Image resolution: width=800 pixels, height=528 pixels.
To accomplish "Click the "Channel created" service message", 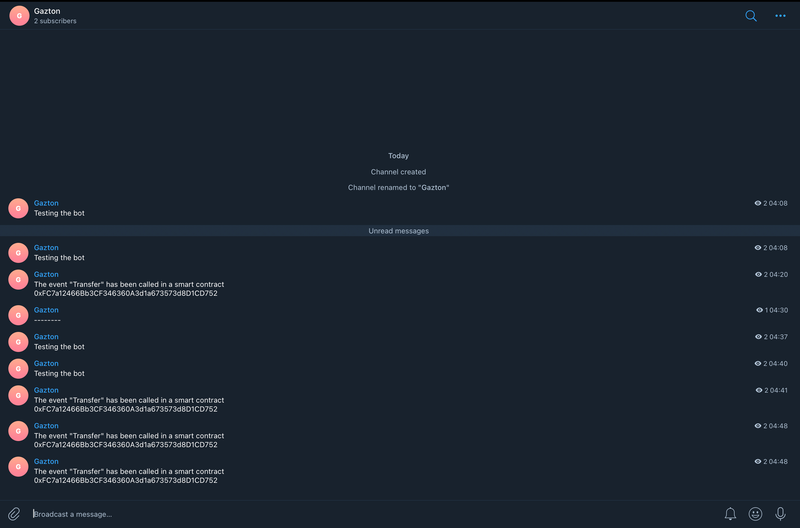I will (398, 172).
